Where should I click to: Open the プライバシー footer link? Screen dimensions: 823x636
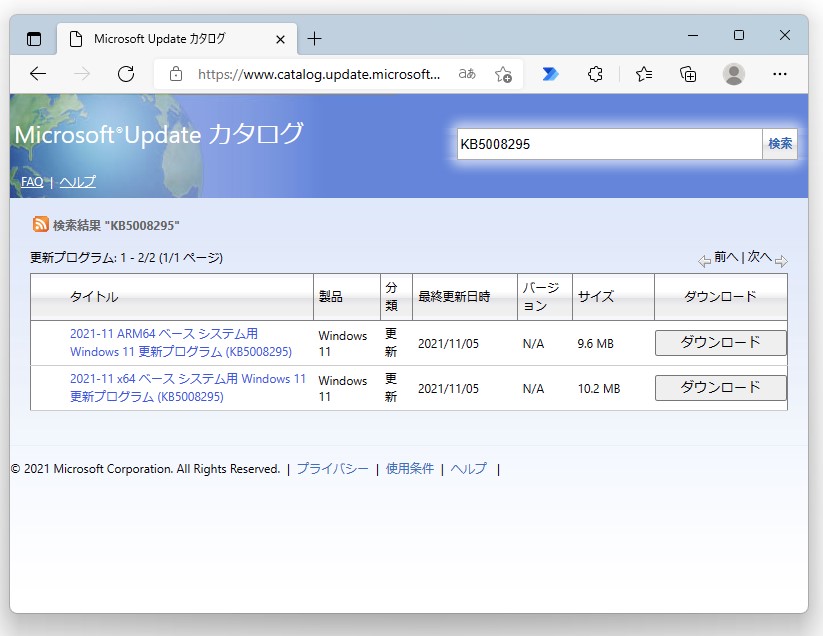coord(330,468)
